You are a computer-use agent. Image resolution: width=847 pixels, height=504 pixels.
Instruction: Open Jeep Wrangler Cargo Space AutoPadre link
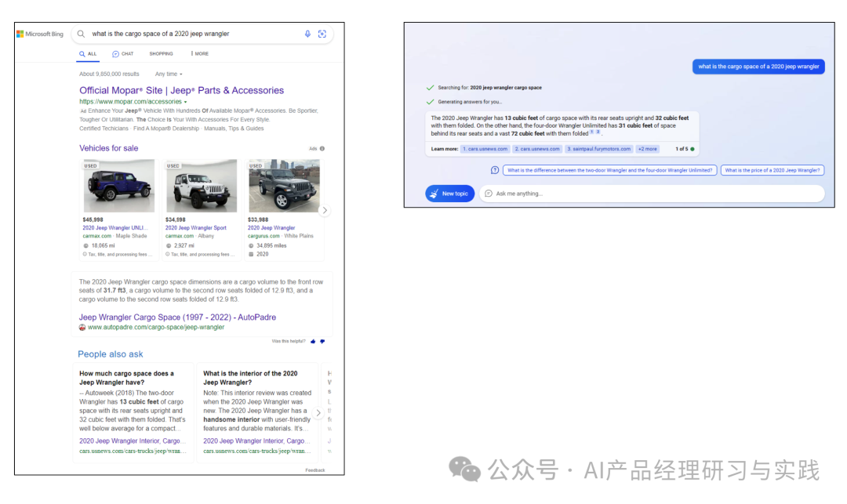tap(177, 317)
